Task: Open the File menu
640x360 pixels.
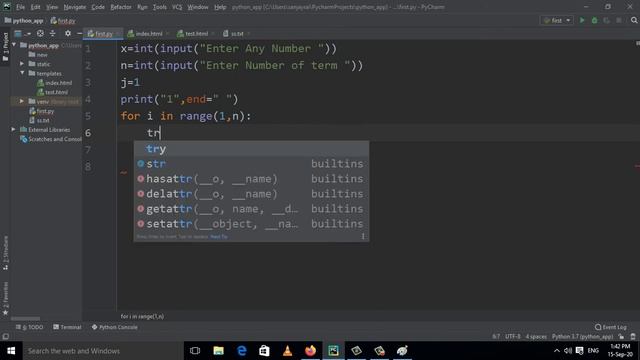Action: [20, 7]
